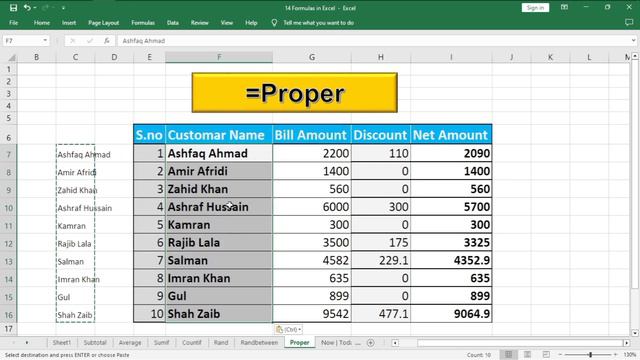This screenshot has width=640, height=360.
Task: Select column G header
Action: (312, 57)
